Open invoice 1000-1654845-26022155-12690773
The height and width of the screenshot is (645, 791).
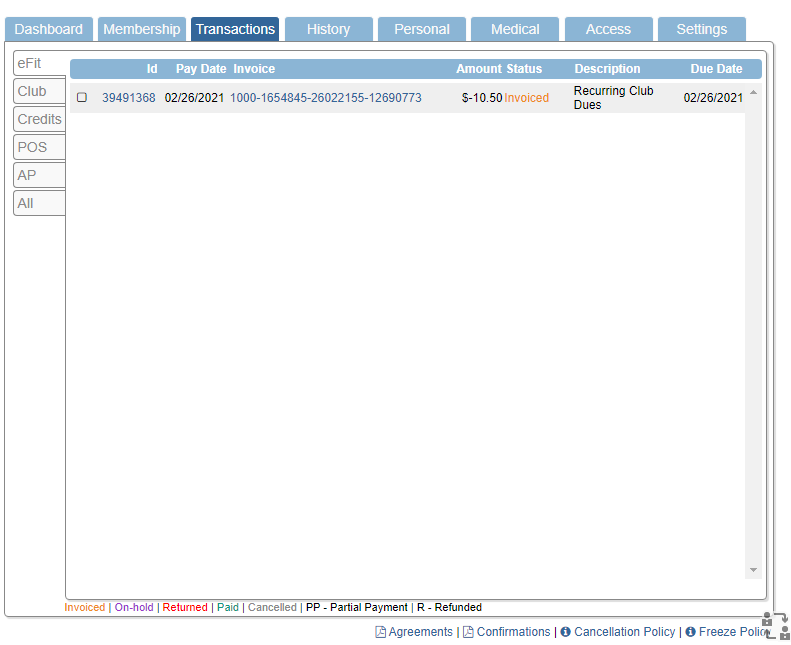(326, 98)
